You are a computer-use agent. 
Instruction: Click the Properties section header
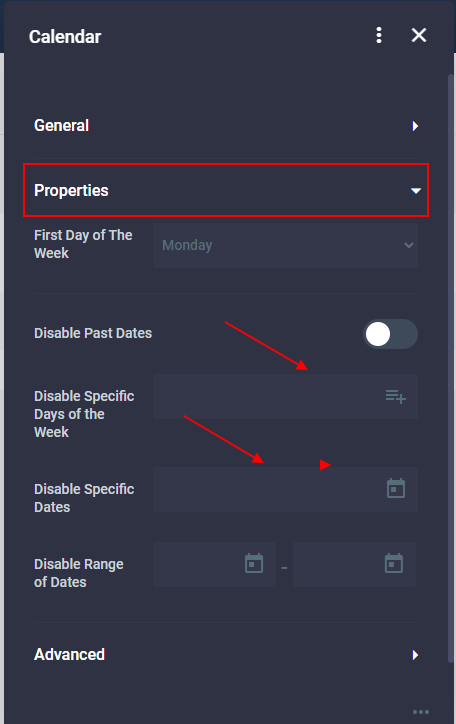click(x=226, y=190)
